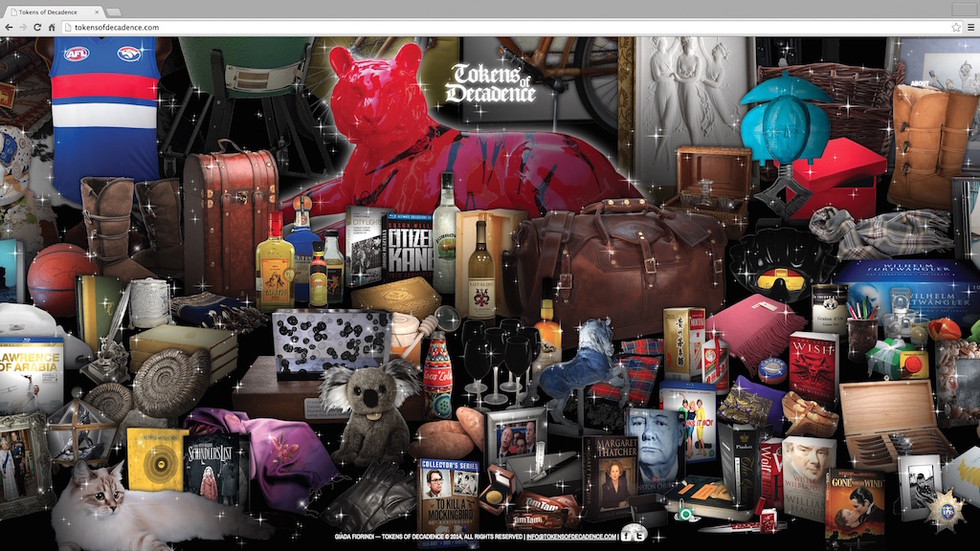
Task: Select the yellow vinyl record box
Action: click(156, 460)
